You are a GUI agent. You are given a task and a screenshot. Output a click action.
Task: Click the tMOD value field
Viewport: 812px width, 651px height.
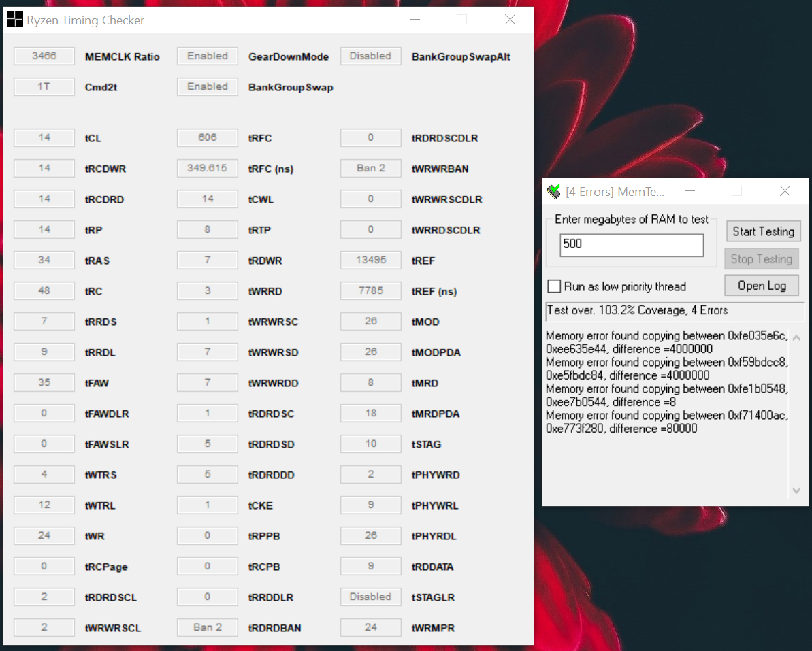tap(370, 321)
